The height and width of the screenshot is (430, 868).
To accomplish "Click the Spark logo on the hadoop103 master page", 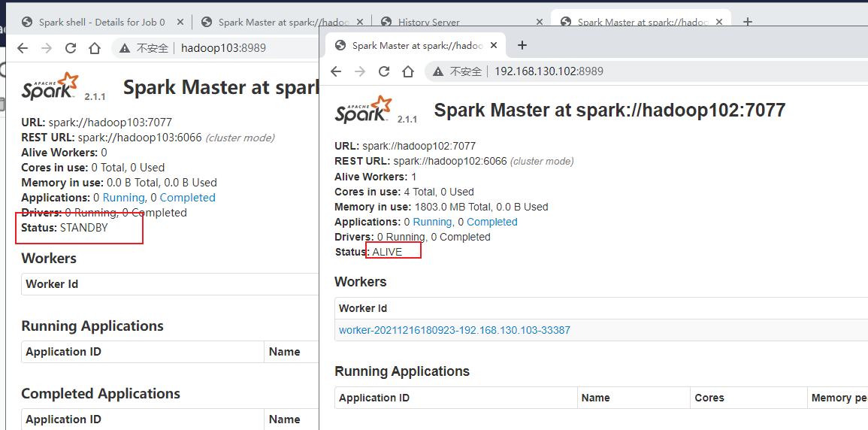I will click(50, 87).
